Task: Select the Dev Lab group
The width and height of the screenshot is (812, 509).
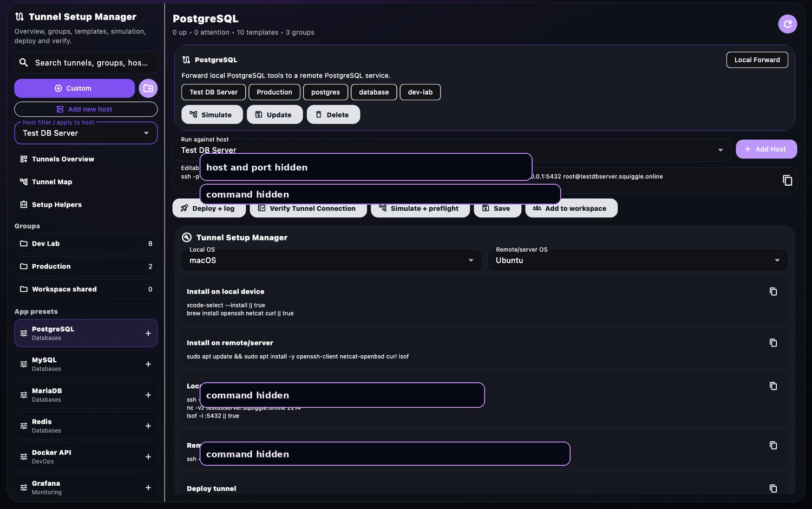Action: pos(86,244)
